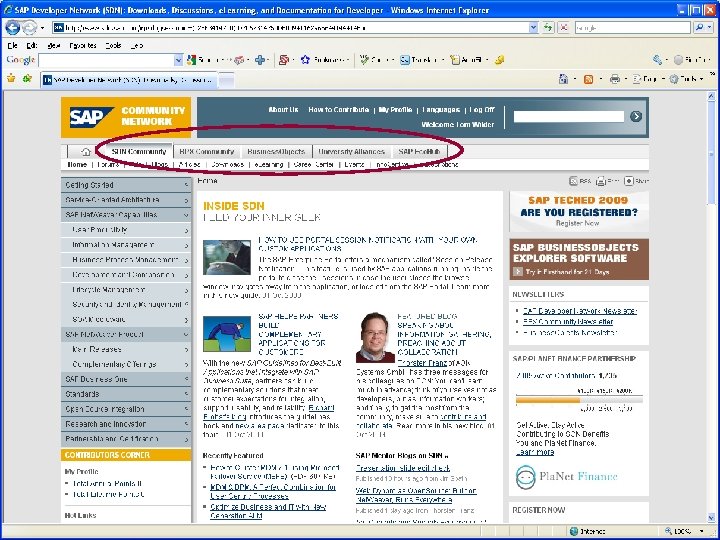Switch to the University Alliances tab

(x=351, y=151)
